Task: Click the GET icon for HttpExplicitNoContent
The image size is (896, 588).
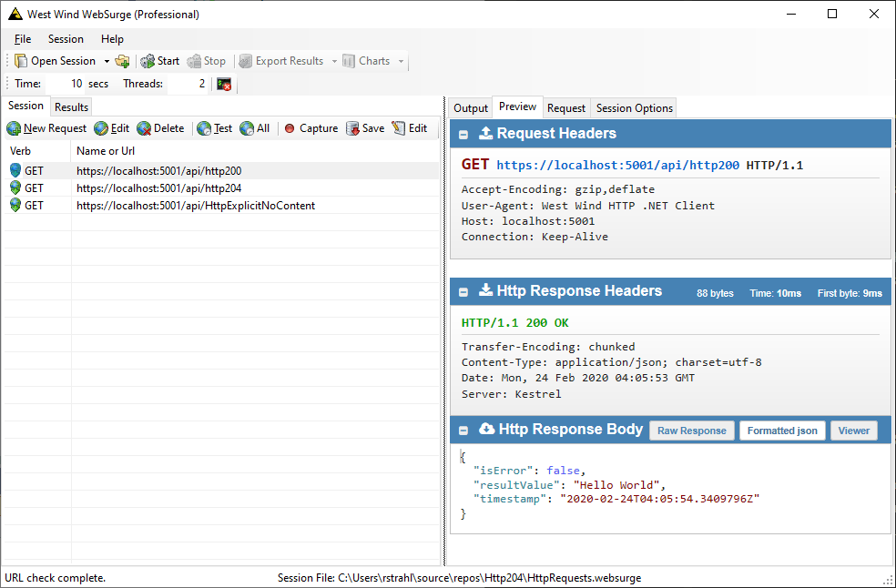Action: pos(15,205)
